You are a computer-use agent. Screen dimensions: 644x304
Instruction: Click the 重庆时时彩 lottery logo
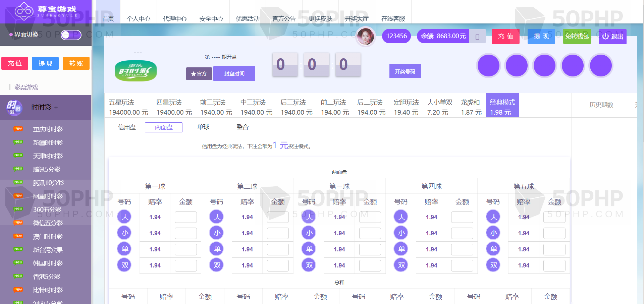point(136,71)
